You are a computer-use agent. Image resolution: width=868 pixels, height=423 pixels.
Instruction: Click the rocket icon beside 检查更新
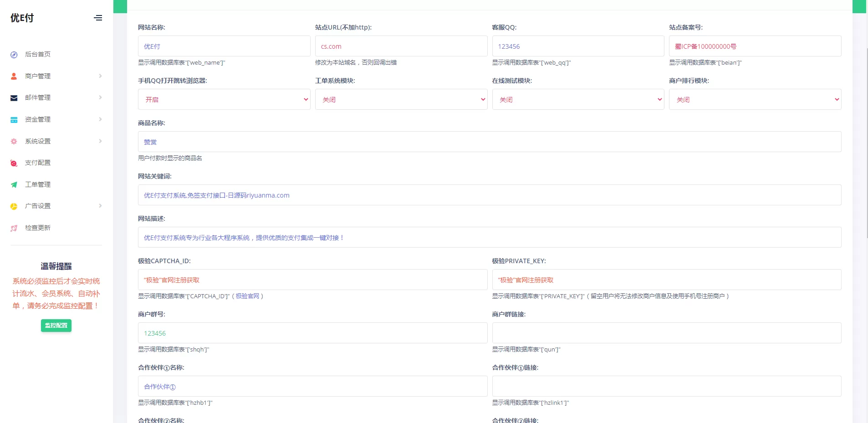pos(14,228)
